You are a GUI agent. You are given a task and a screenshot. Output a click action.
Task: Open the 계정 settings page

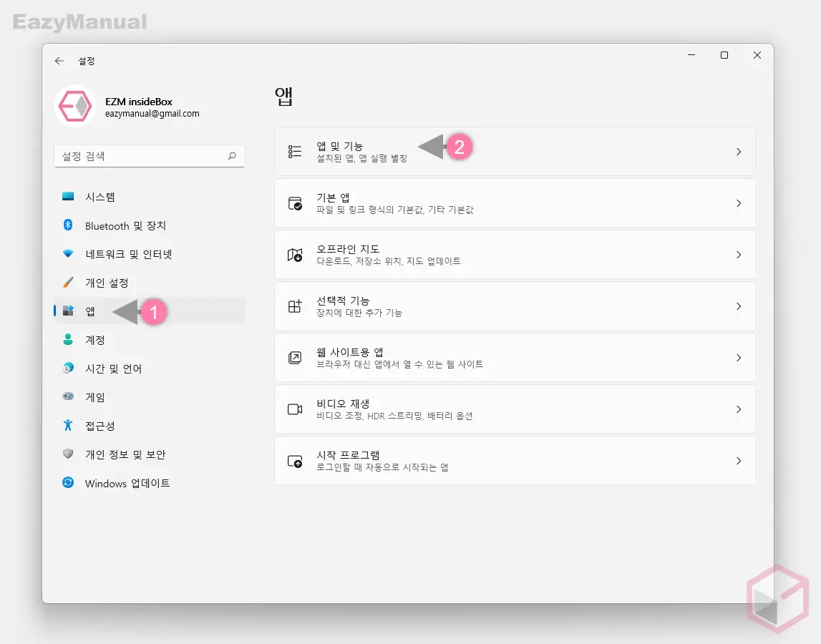pyautogui.click(x=95, y=340)
